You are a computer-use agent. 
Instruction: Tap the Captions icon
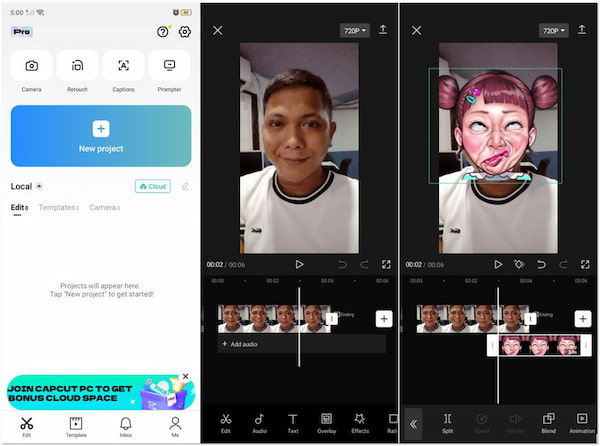[x=123, y=66]
